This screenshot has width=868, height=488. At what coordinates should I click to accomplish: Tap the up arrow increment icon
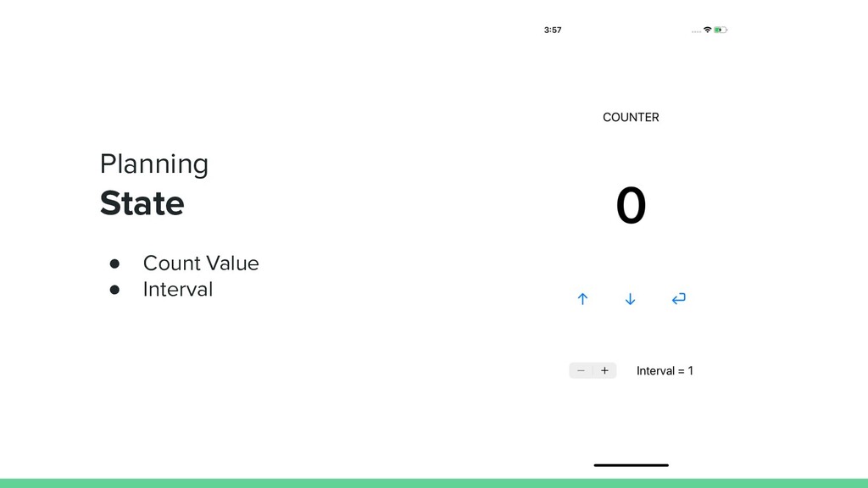click(x=582, y=299)
